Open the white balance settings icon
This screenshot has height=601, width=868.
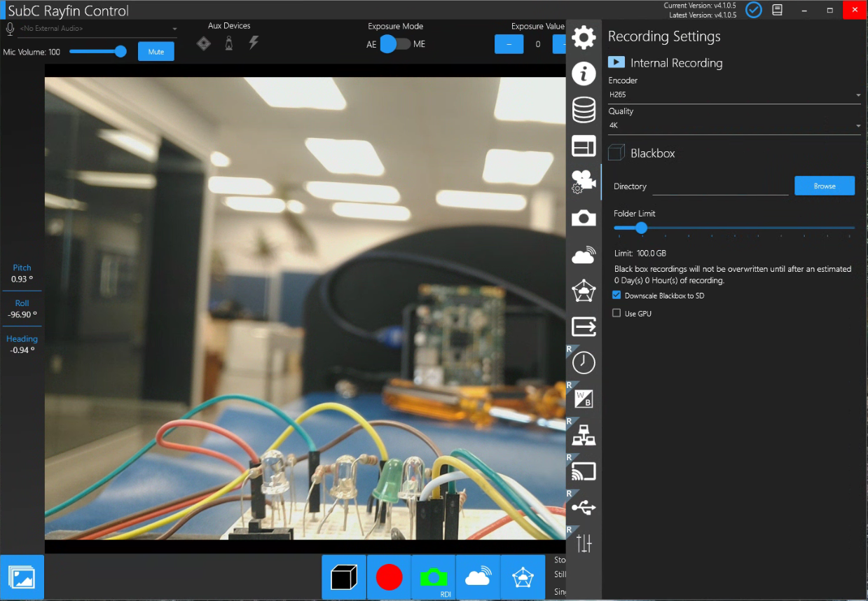(x=584, y=399)
